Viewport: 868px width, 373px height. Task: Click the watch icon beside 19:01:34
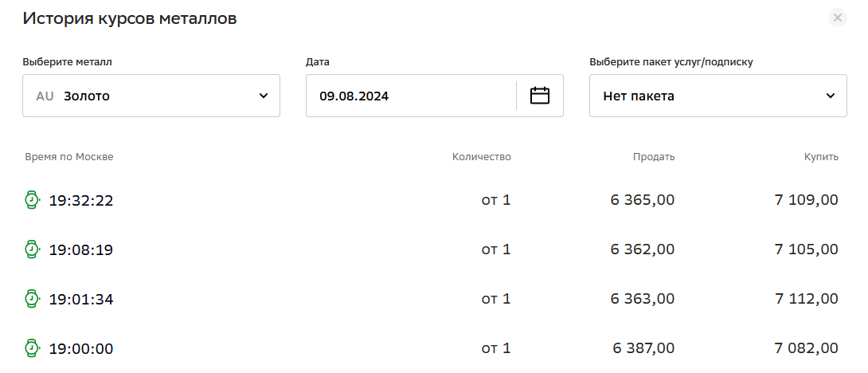click(x=32, y=299)
